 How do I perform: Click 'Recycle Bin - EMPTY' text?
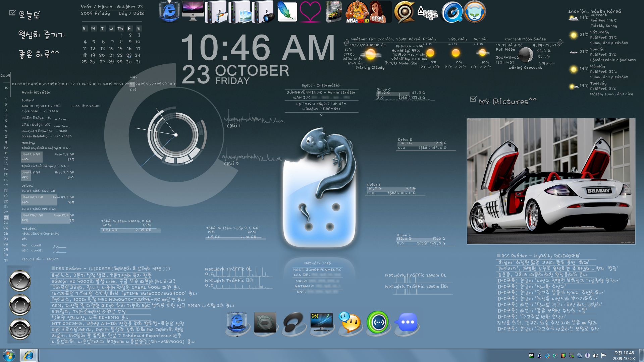pos(40,259)
